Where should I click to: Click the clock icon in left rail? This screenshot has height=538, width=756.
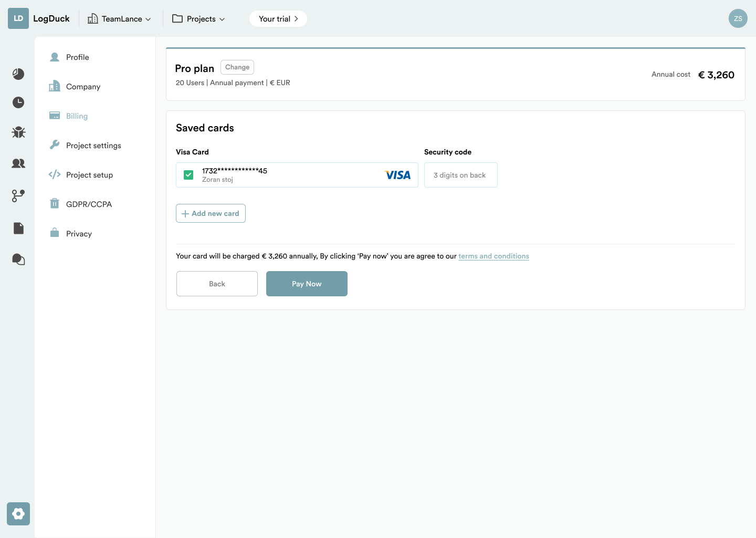18,102
